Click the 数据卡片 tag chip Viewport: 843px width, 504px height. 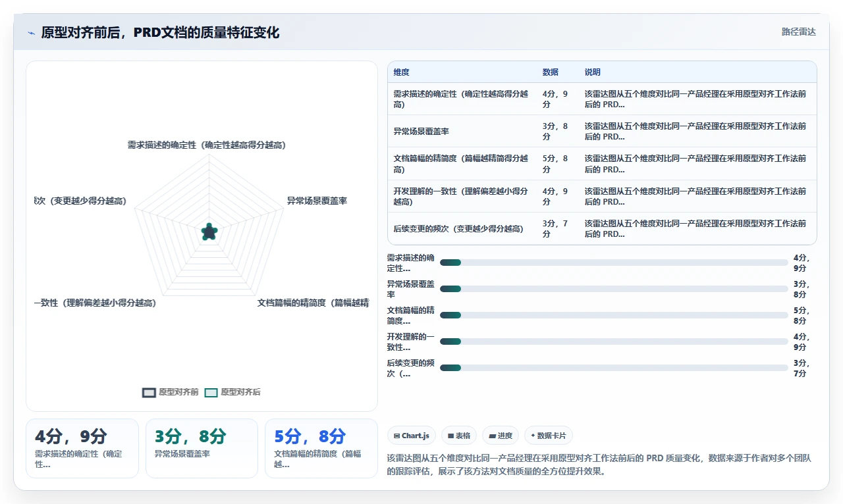pos(549,436)
